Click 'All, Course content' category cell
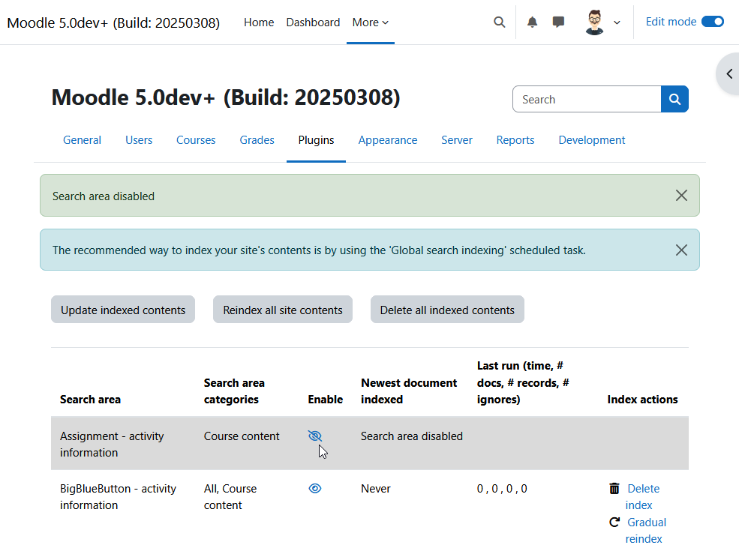 point(230,497)
